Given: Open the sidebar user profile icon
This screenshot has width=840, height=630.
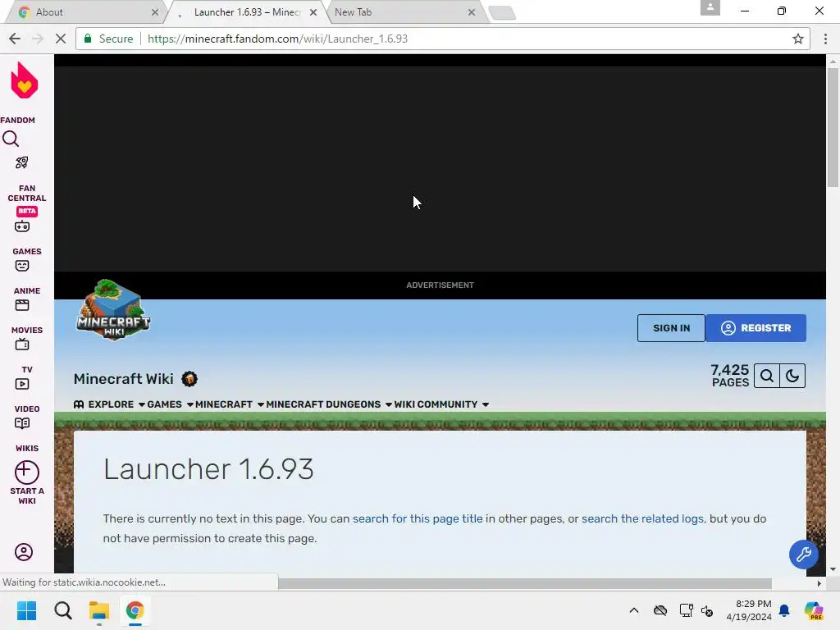Looking at the screenshot, I should click(x=24, y=552).
